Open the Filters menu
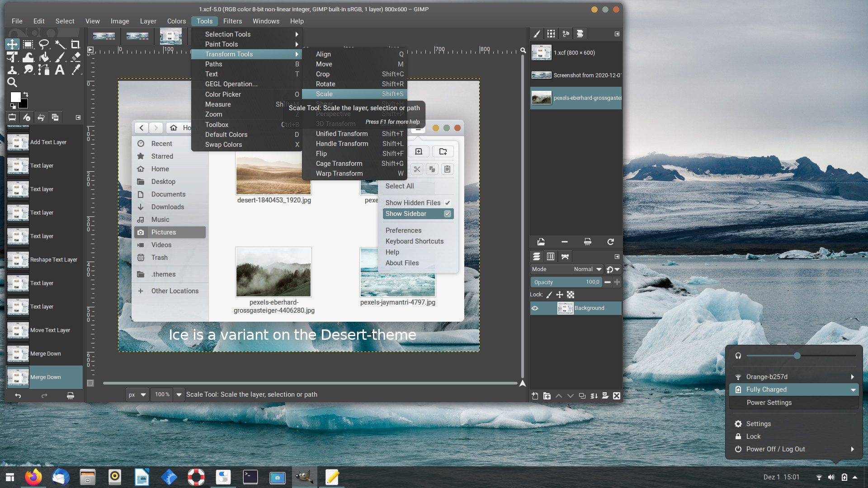The image size is (868, 488). (x=232, y=21)
